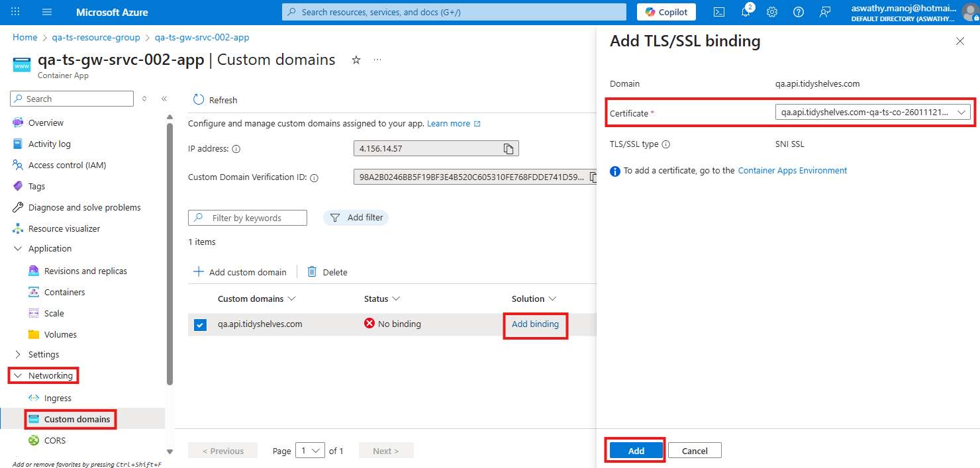Sort by Solution column header
980x468 pixels.
point(534,299)
